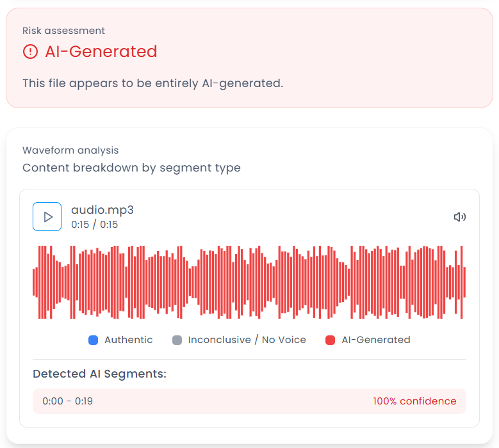Jump to the start of the waveform

click(x=34, y=282)
